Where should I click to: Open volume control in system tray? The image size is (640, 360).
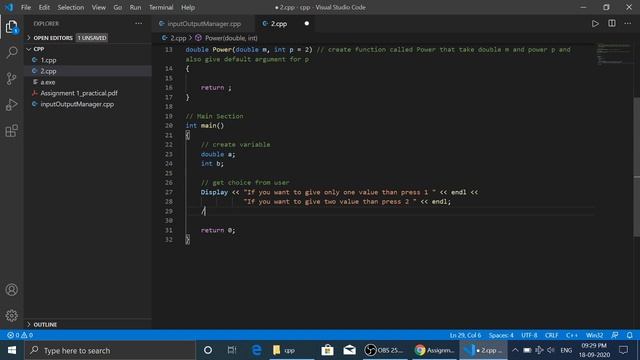551,350
